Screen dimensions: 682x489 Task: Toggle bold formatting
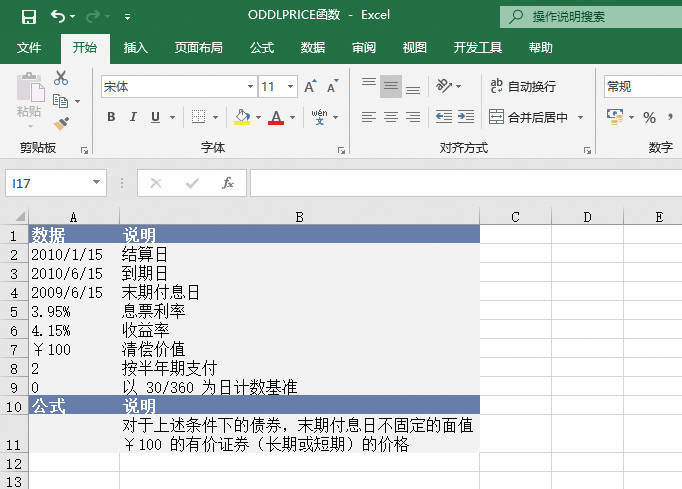[x=111, y=117]
